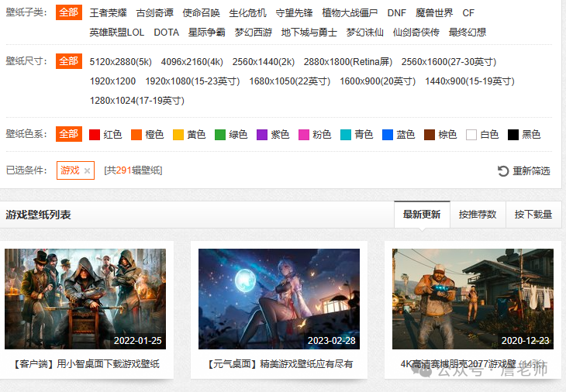The width and height of the screenshot is (566, 392).
Task: Choose the 2560x1600(27-30英寸) size
Action: click(449, 62)
